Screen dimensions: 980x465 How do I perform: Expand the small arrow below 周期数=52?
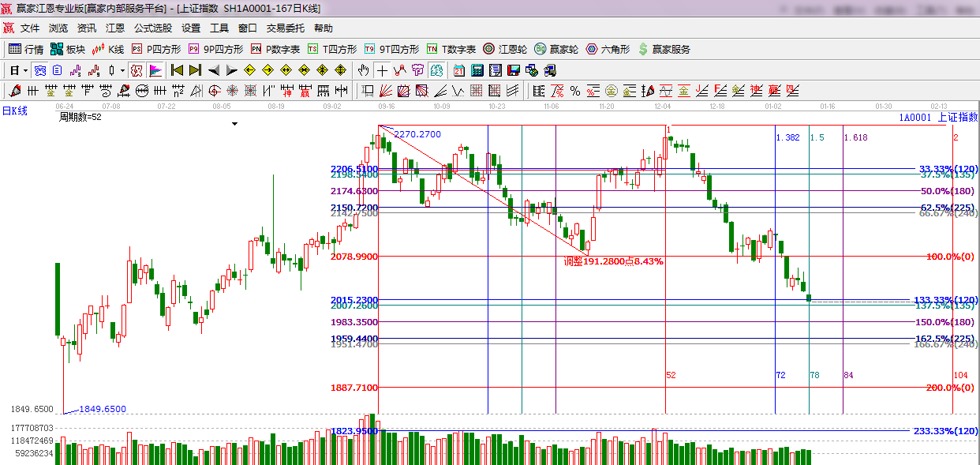click(234, 125)
